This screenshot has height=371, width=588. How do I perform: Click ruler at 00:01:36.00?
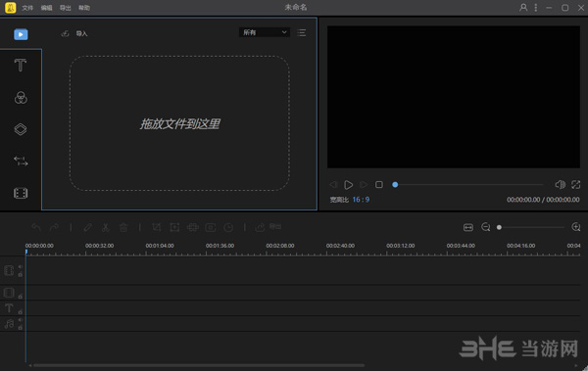coord(220,246)
